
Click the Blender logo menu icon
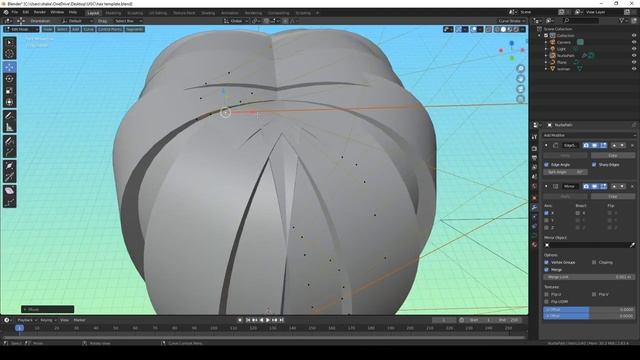[6, 12]
